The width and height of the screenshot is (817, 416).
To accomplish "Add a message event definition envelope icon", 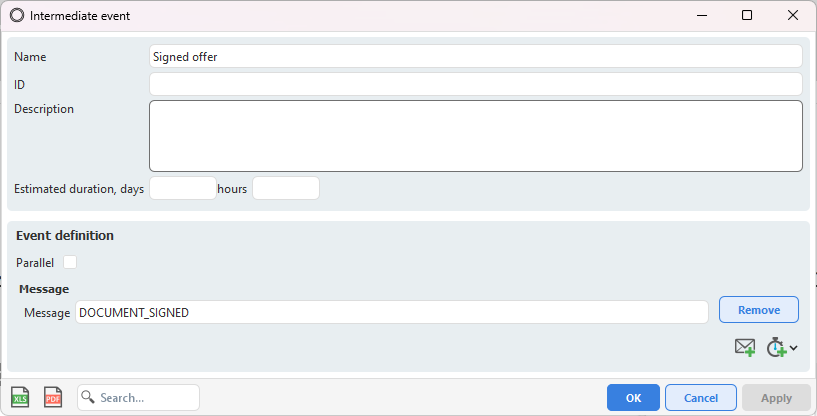I will (745, 347).
